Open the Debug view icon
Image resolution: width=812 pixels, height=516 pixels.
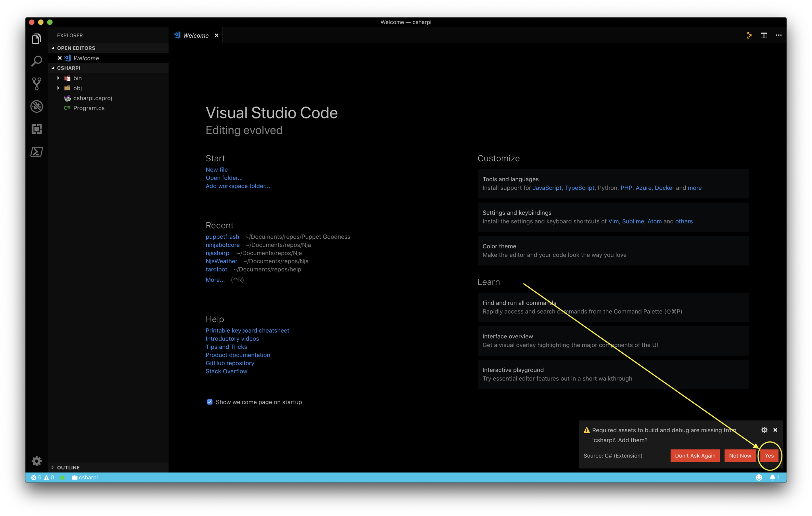(36, 107)
